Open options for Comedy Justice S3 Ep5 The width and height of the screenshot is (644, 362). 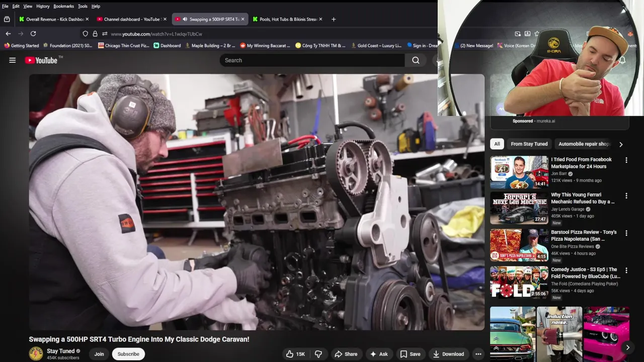[626, 270]
